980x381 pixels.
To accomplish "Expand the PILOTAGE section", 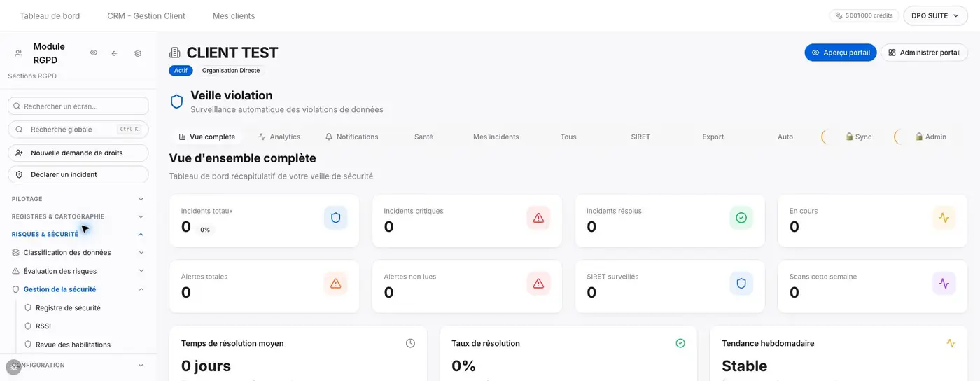I will [x=78, y=199].
